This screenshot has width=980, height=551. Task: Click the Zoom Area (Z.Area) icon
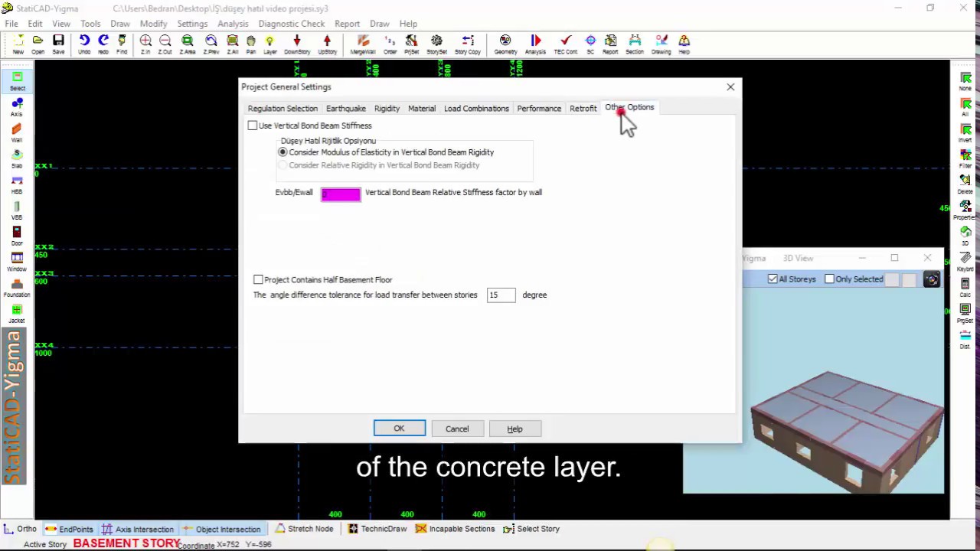point(187,44)
